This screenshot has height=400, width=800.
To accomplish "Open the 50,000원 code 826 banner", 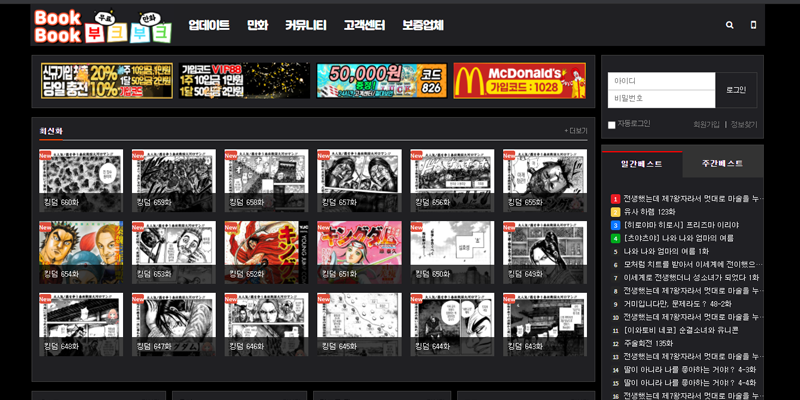I will [382, 81].
